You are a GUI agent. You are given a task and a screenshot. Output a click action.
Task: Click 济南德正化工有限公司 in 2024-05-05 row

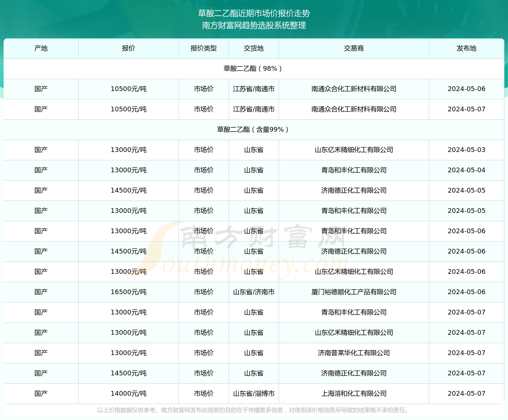tap(354, 190)
